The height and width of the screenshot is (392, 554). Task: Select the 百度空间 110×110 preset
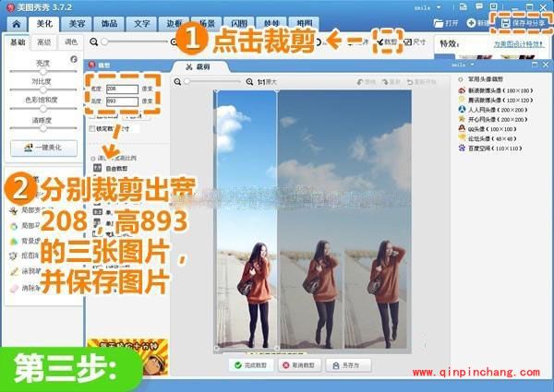point(490,148)
